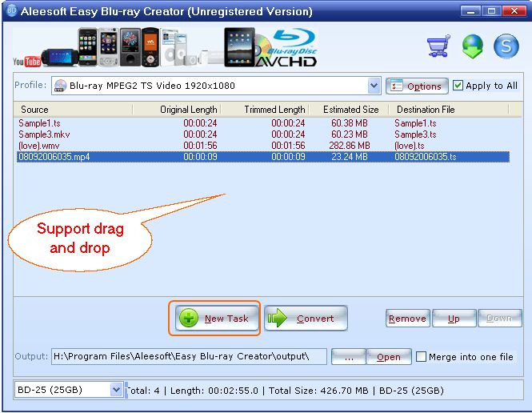Click the 60.23 MB estimated size cell

350,134
